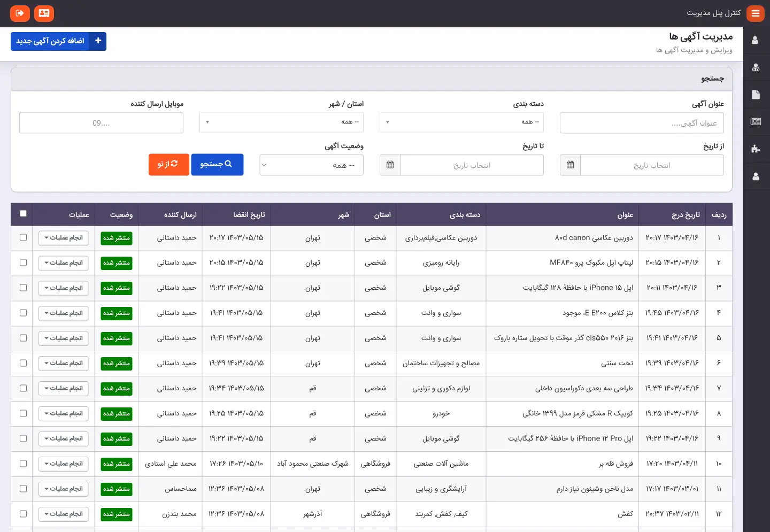Click the orange logout icon in header

pos(20,13)
